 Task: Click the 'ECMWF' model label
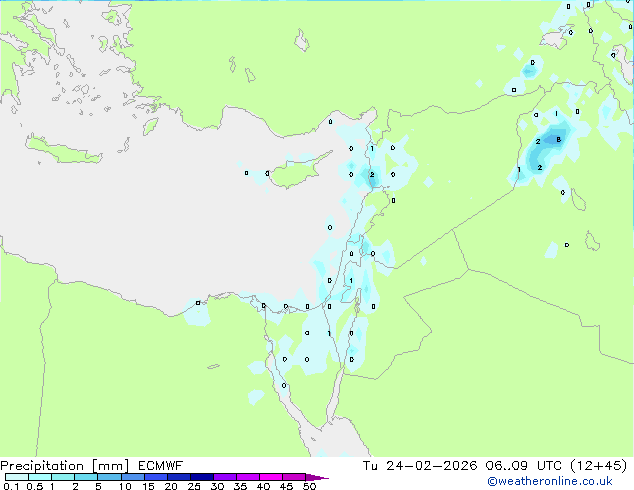pos(160,466)
